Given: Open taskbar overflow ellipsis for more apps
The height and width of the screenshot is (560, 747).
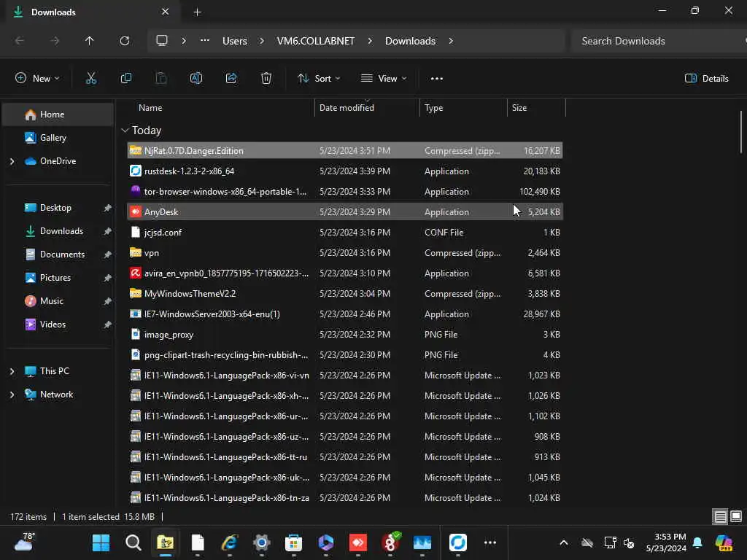Looking at the screenshot, I should click(490, 542).
